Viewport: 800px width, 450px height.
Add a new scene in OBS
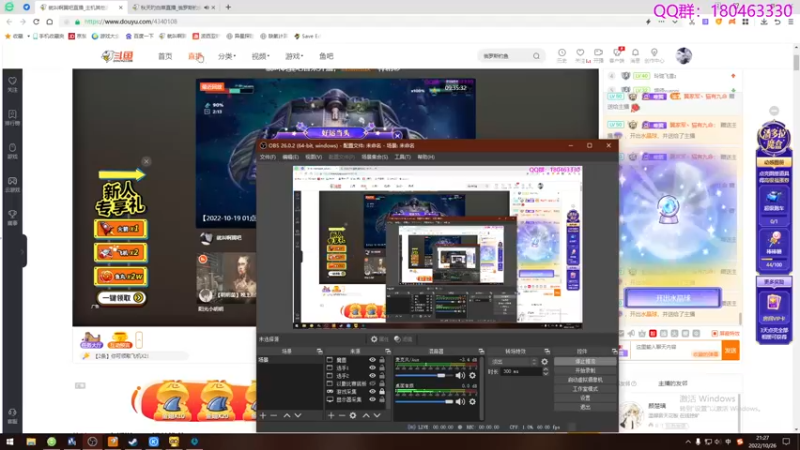point(263,415)
